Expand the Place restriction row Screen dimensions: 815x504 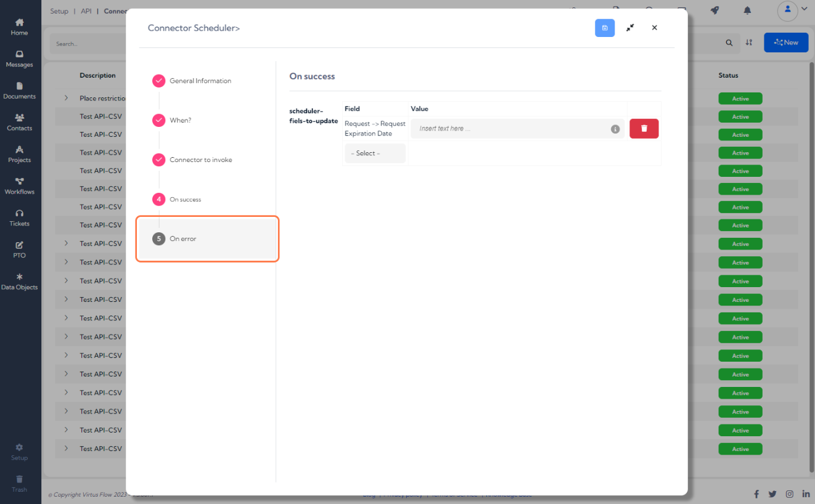[x=67, y=98]
